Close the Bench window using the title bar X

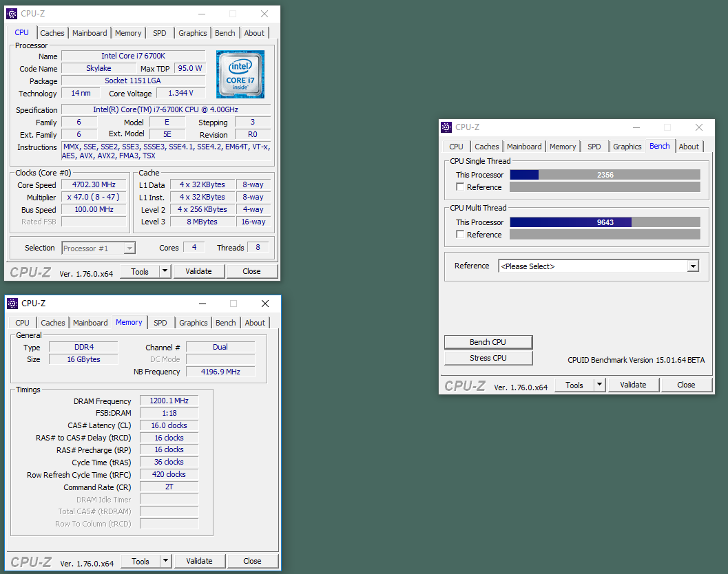pyautogui.click(x=699, y=127)
